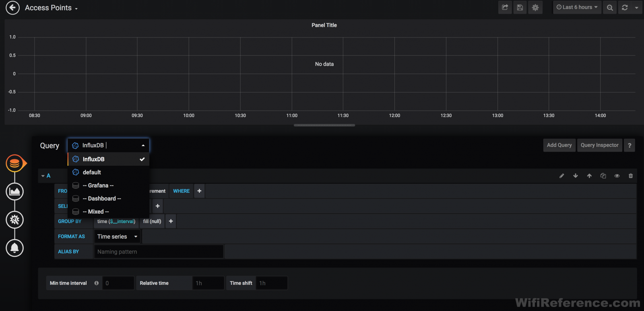Screen dimensions: 644x311
Task: Delete query A with trash icon
Action: [x=631, y=176]
